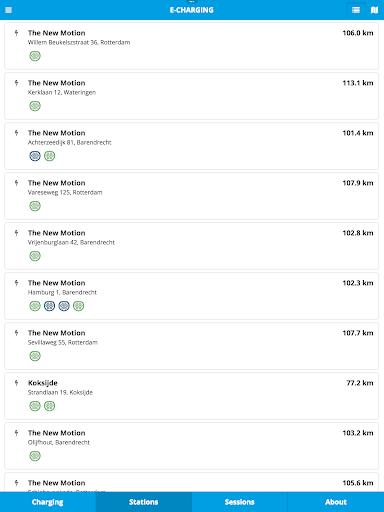The height and width of the screenshot is (512, 384).
Task: Open the Olijfhout, Barendrecht station
Action: click(191, 446)
